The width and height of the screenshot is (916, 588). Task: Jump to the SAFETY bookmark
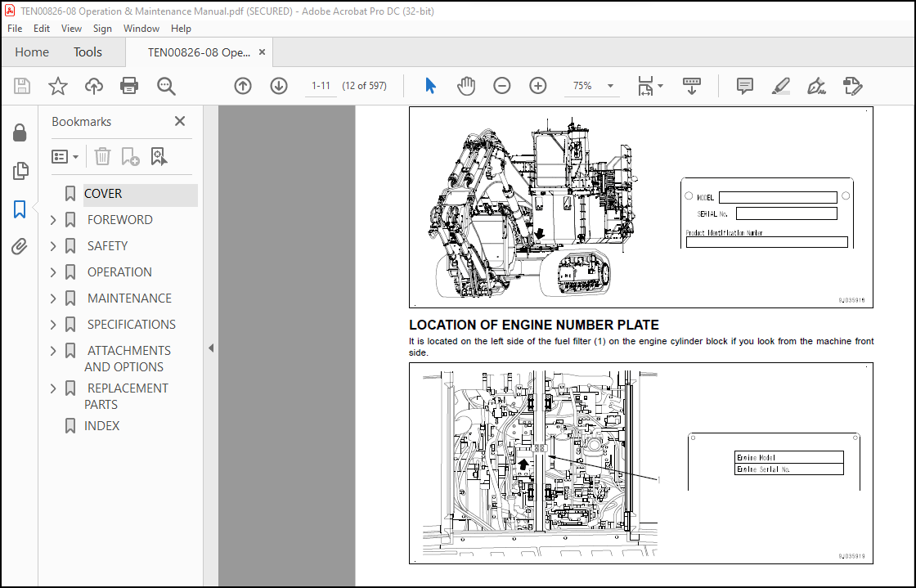coord(107,246)
